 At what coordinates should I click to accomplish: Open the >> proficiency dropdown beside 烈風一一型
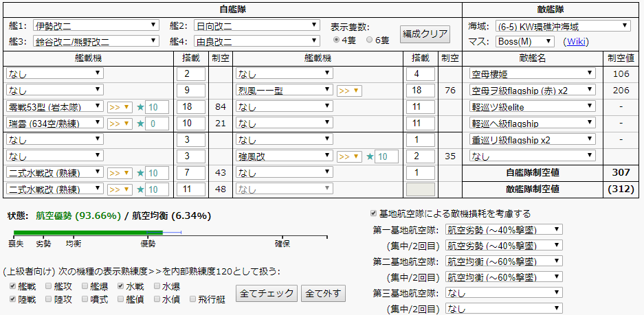[x=350, y=91]
